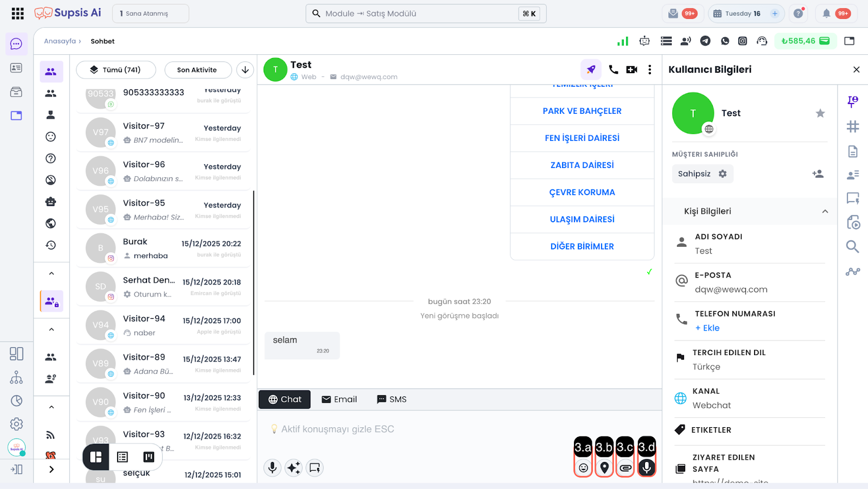Switch to the SMS tab
This screenshot has width=868, height=489.
point(391,400)
